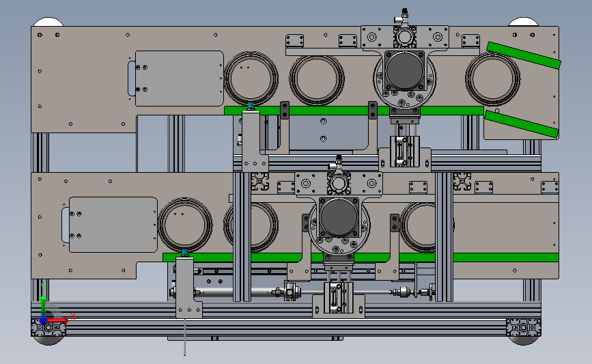Select the upper angled green guide strip at right
This screenshot has height=364, width=592.
[x=524, y=55]
